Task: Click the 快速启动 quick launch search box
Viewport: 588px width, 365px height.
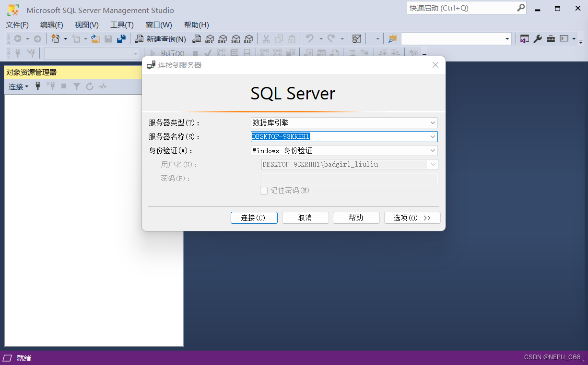Action: point(460,8)
